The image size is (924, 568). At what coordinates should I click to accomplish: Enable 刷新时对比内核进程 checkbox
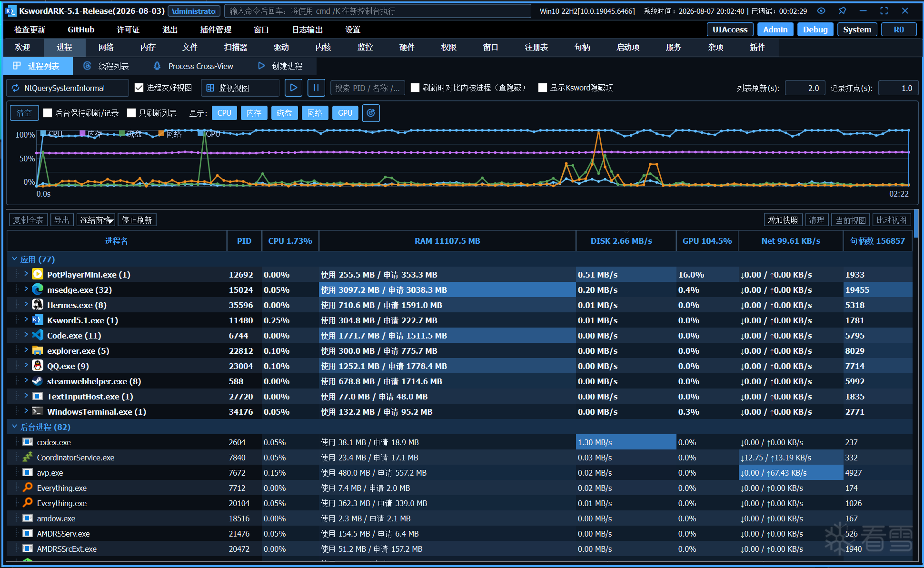click(x=415, y=88)
